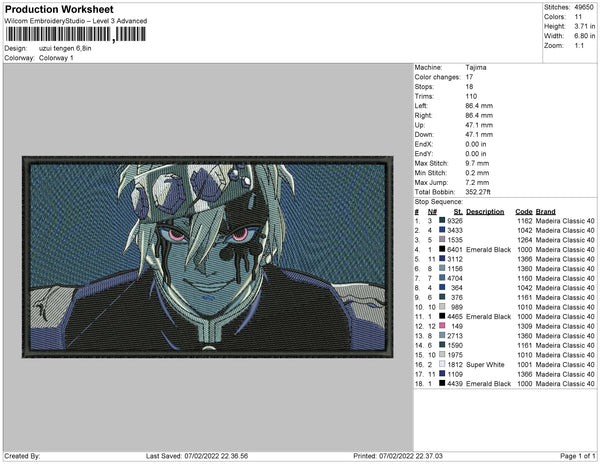The image size is (600, 464).
Task: Click the color swatch in row 1 (9326 stitches)
Action: pyautogui.click(x=442, y=220)
